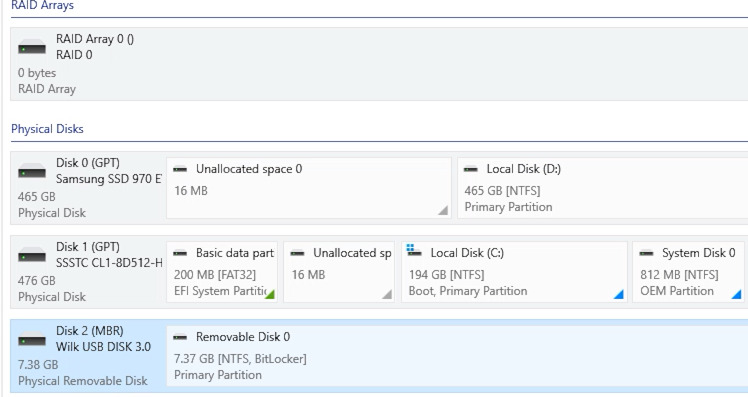Click the Physical Removable Disk text
The height and width of the screenshot is (397, 748).
(x=83, y=381)
